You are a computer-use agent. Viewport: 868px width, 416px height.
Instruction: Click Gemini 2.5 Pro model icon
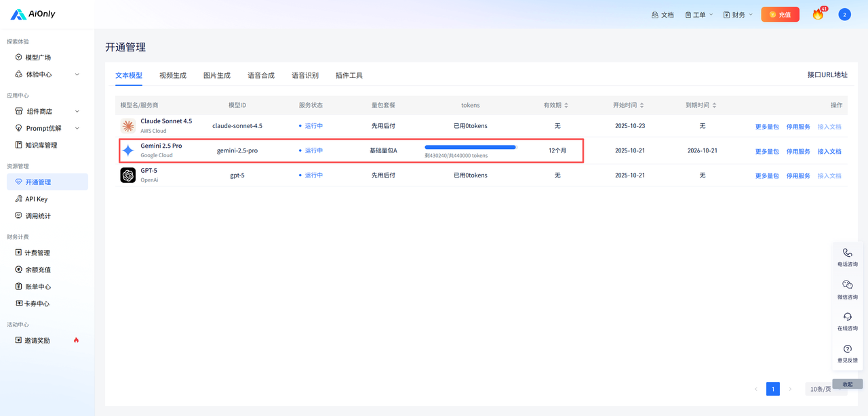(128, 150)
